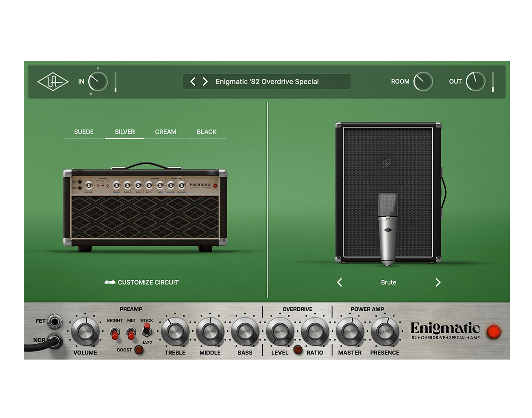Plug into the FET input jack
Screen dimensions: 532x418
coord(55,321)
